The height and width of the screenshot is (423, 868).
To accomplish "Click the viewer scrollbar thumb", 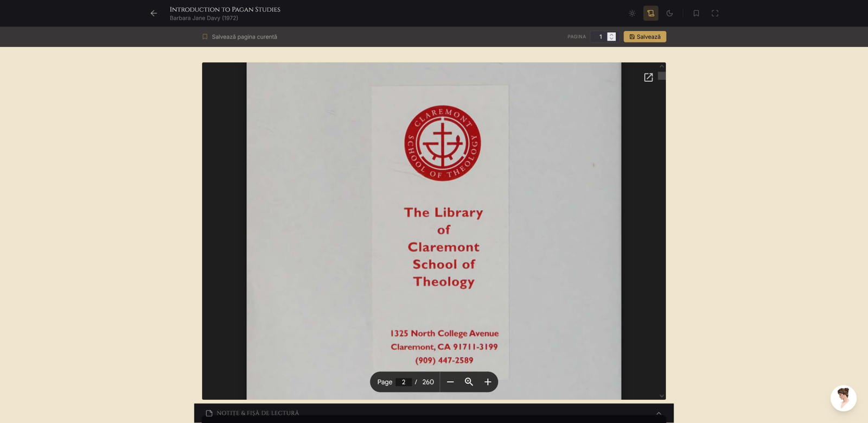I will [x=662, y=76].
